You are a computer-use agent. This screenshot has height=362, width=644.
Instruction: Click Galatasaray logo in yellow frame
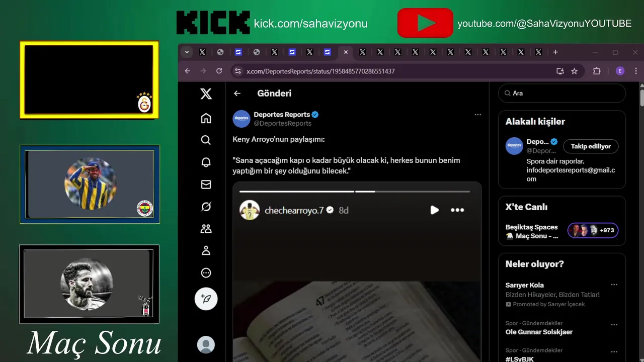(x=144, y=103)
